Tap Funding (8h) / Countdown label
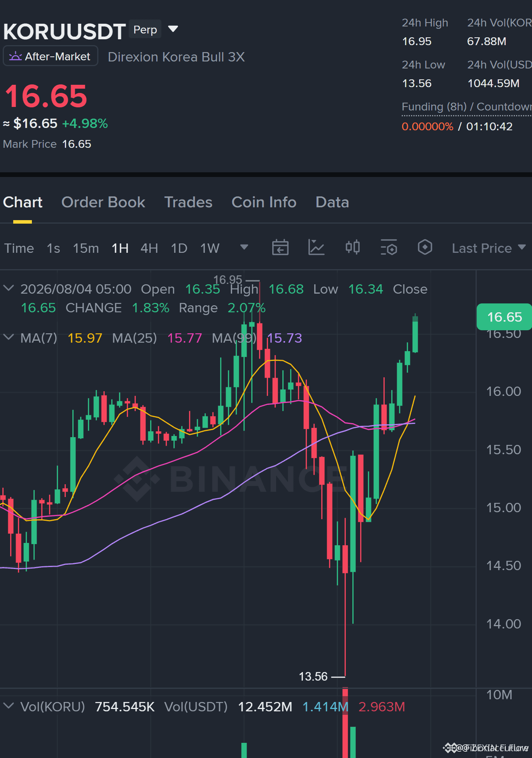Viewport: 532px width, 758px height. 467,107
